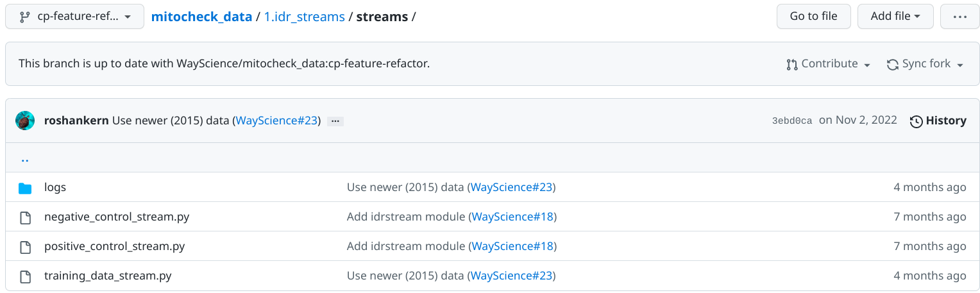Viewport: 980px width, 293px height.
Task: Expand the Sync fork dropdown
Action: click(x=925, y=64)
